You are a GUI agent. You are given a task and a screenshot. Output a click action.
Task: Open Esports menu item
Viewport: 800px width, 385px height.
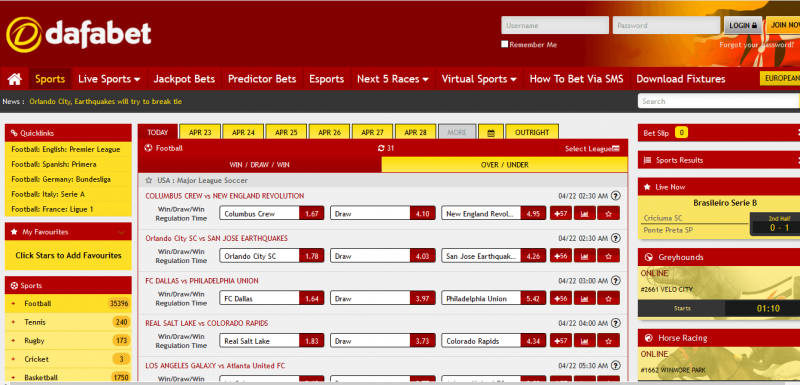327,79
